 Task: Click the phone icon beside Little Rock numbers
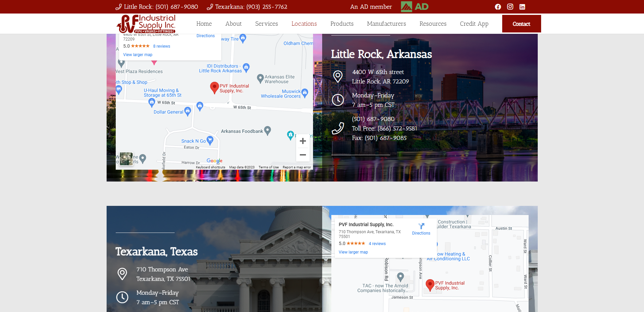pyautogui.click(x=338, y=128)
